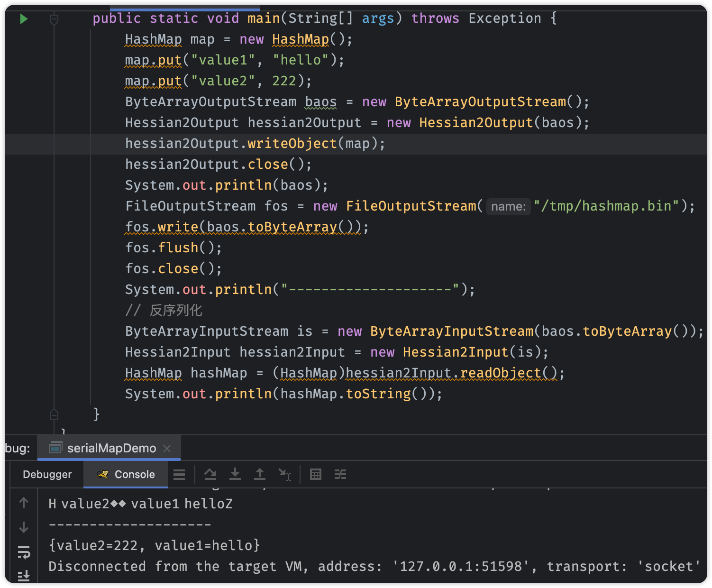712x588 pixels.
Task: Click the fos.close() line
Action: point(173,269)
